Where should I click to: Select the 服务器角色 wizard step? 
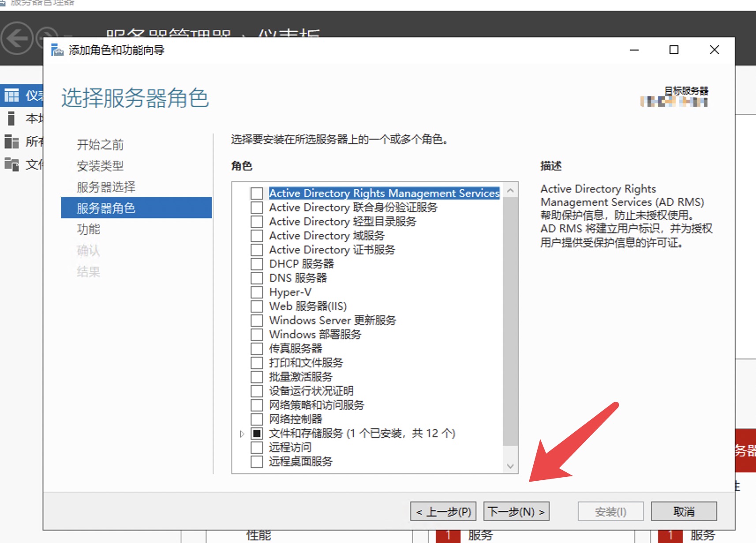136,207
